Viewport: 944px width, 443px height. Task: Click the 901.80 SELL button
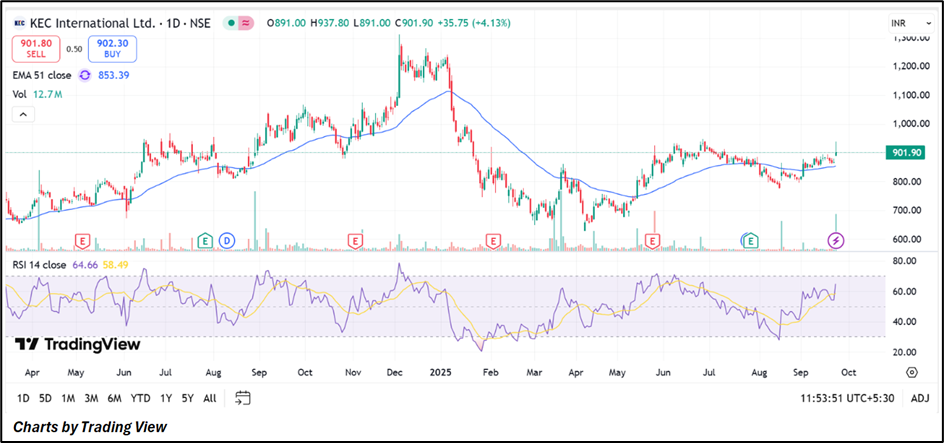coord(36,49)
